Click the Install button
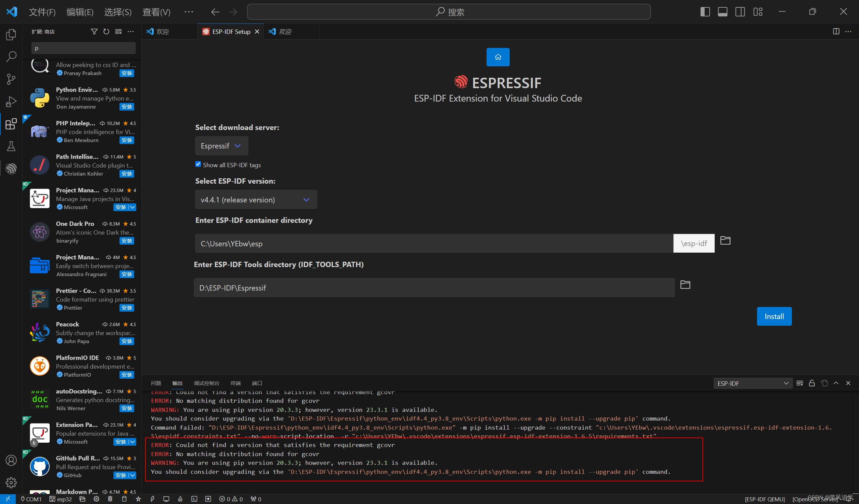The image size is (859, 504). (x=774, y=316)
